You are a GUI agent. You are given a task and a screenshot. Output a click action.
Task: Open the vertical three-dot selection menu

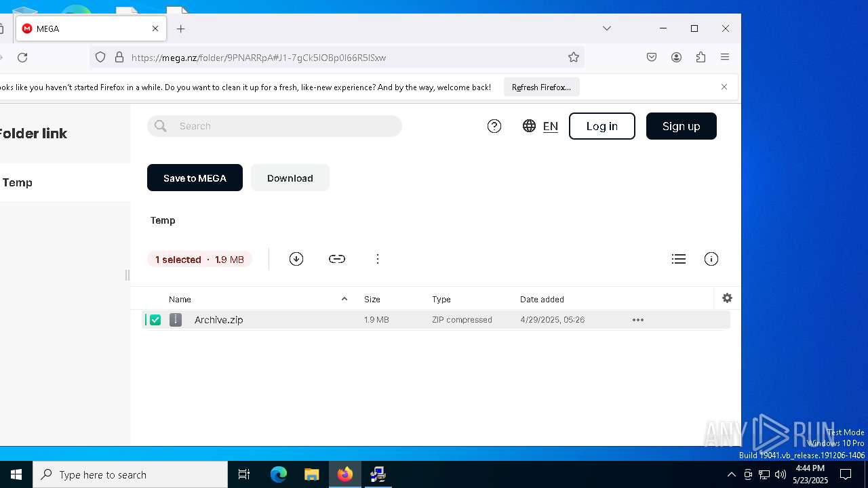378,259
